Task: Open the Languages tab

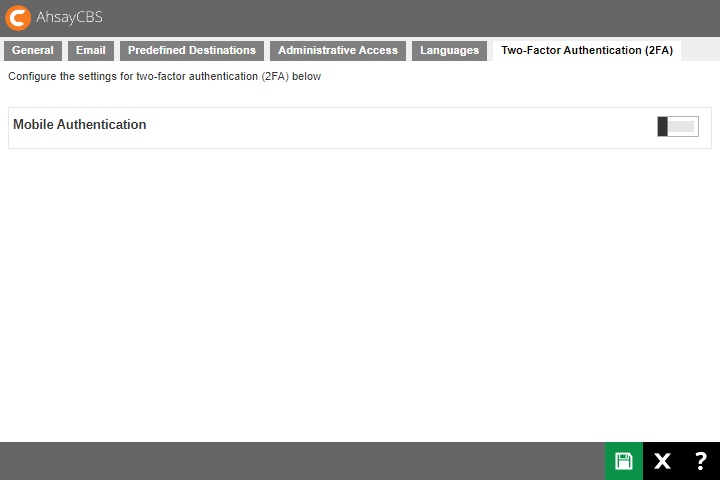Action: click(449, 51)
